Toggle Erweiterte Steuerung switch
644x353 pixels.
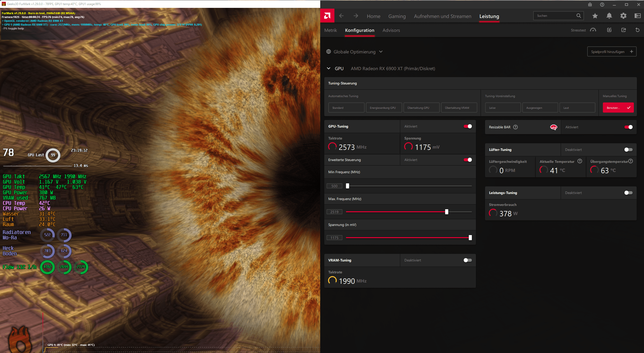click(x=468, y=160)
